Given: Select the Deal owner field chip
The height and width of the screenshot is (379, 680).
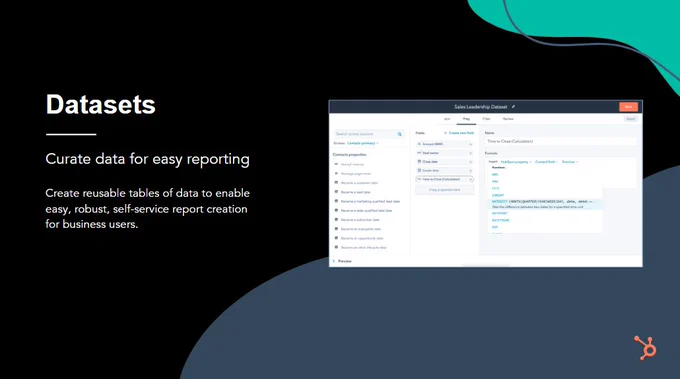Looking at the screenshot, I should tap(445, 153).
